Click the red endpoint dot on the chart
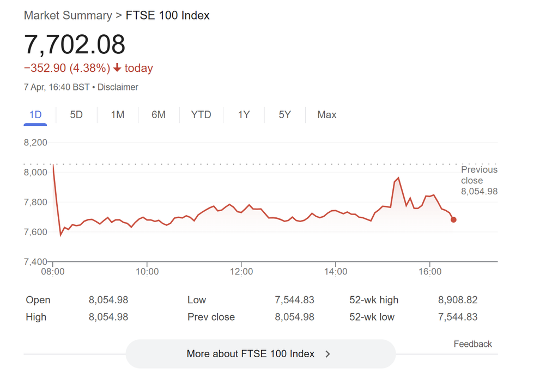This screenshot has width=534, height=392. (x=454, y=220)
